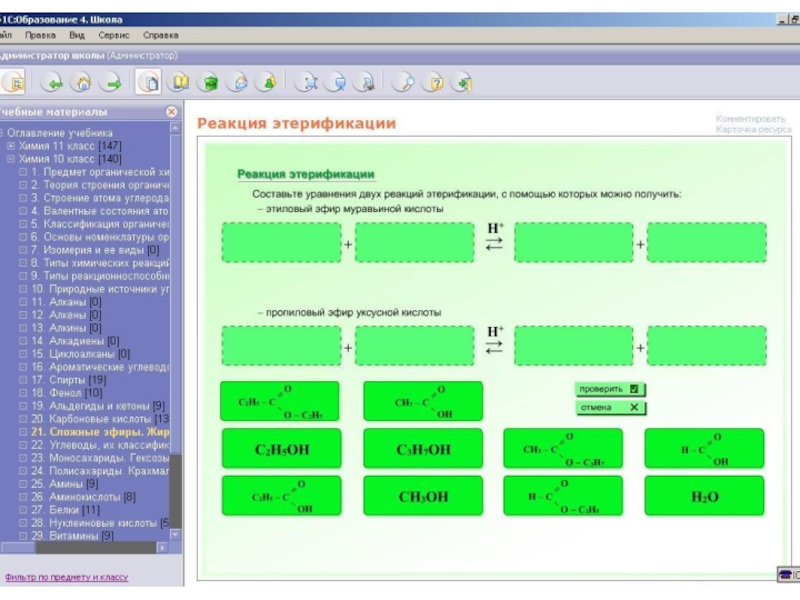The height and width of the screenshot is (600, 800).
Task: Collapse Химия 10 класс node
Action: (x=11, y=159)
